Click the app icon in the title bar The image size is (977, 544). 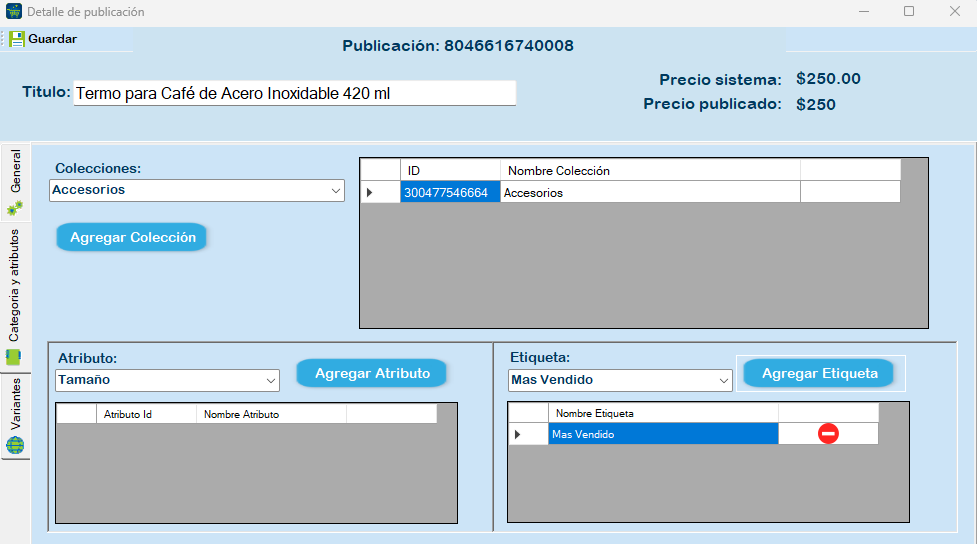click(x=13, y=12)
